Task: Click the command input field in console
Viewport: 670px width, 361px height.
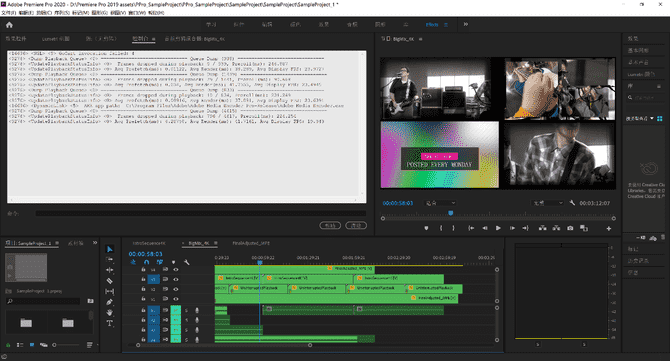Action: [x=201, y=213]
